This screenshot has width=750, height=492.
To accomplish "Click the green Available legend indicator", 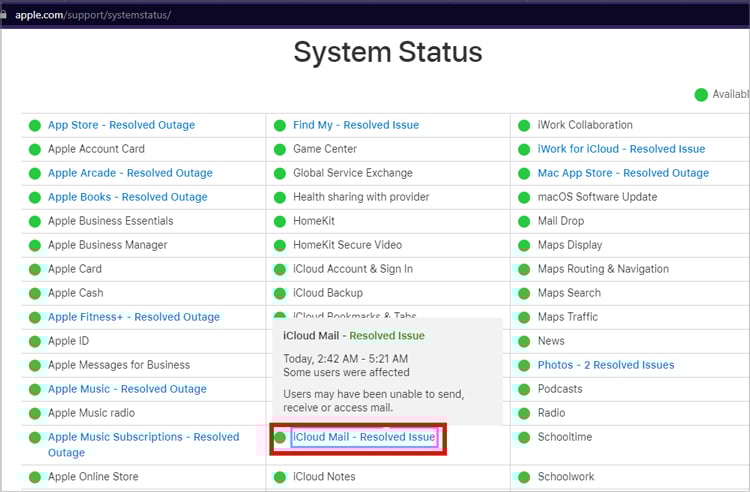I will click(701, 95).
